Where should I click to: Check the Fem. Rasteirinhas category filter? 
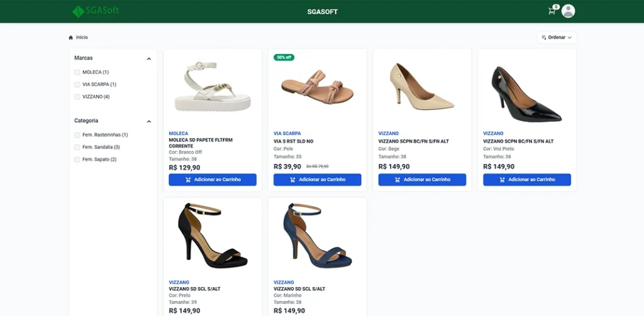coord(77,134)
